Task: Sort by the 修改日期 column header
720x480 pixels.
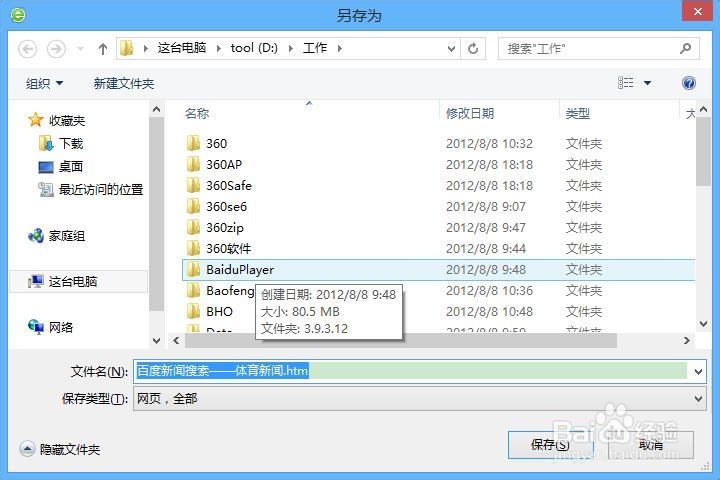Action: [x=469, y=113]
